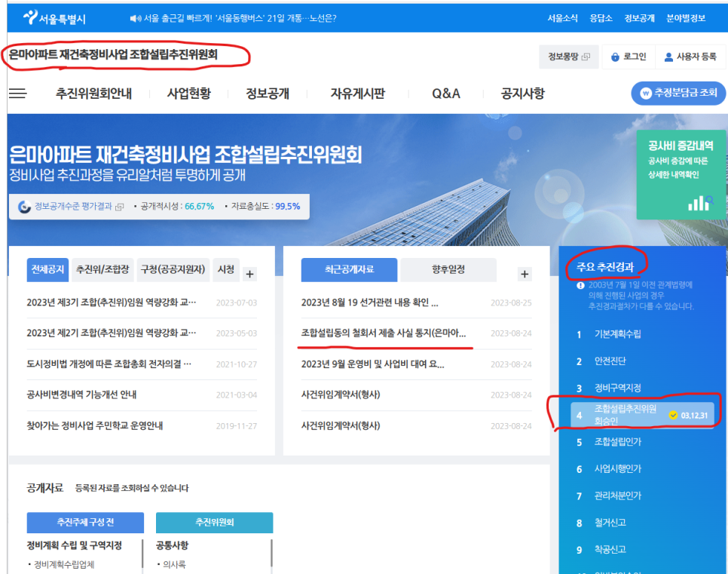Click the lock icon beside 로그인
The width and height of the screenshot is (728, 574).
(x=615, y=57)
